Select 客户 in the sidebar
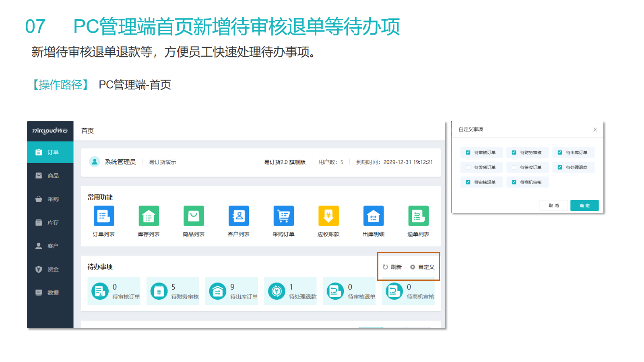Viewport: 644px width, 362px height. (x=50, y=246)
